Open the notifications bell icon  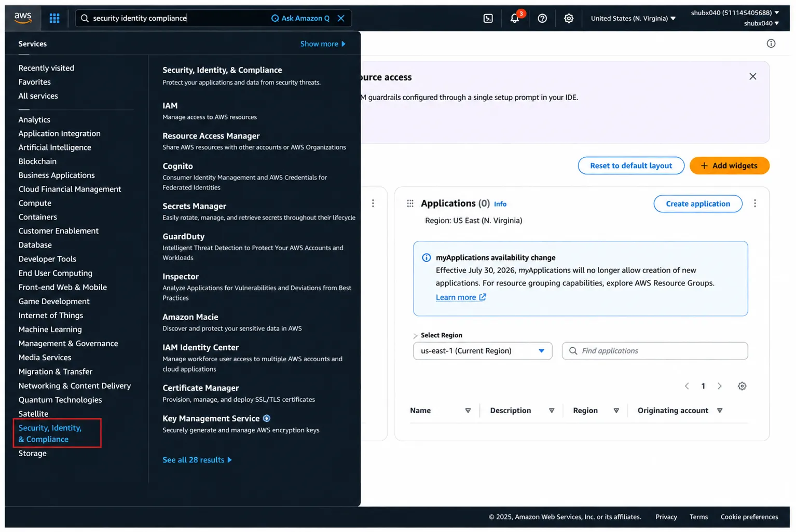(515, 18)
